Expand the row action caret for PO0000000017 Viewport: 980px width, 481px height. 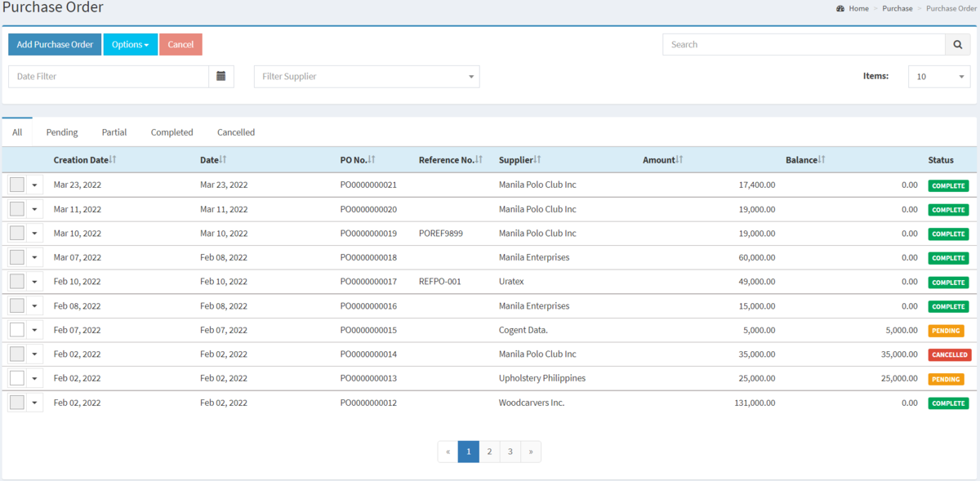(33, 282)
